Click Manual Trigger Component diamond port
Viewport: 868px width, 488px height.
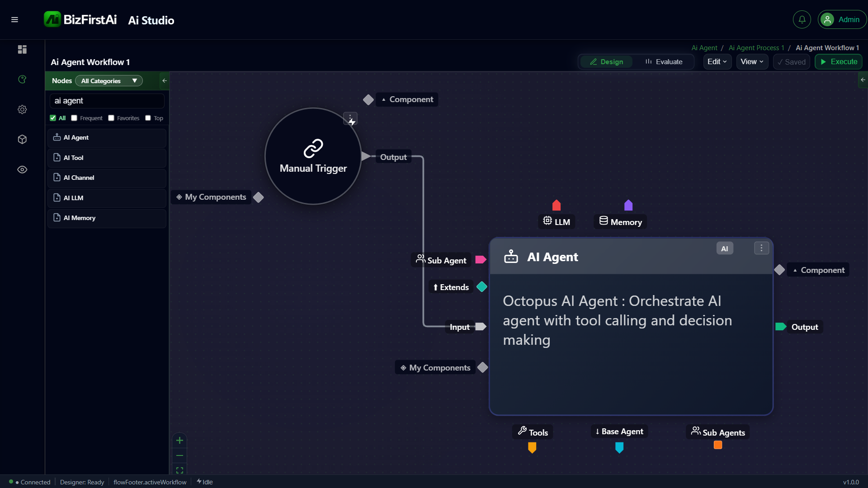coord(368,100)
